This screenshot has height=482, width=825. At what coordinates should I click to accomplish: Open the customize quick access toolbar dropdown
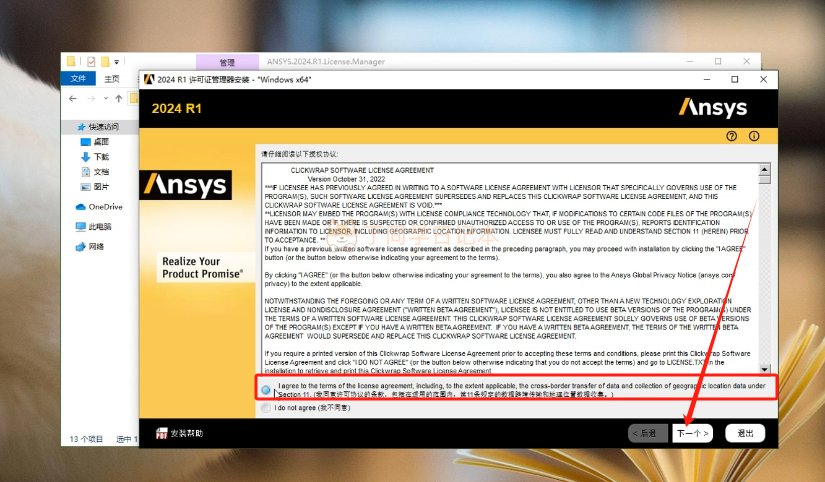click(116, 62)
